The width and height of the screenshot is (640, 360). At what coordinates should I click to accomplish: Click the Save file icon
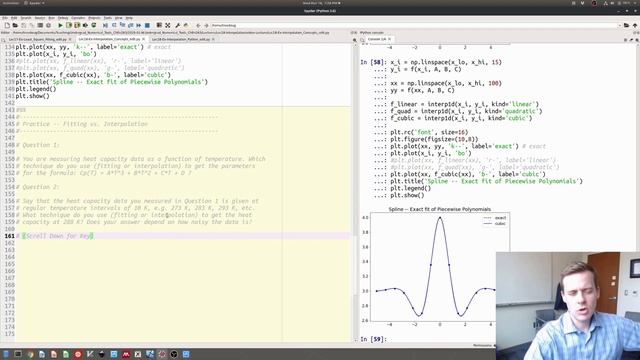point(24,25)
